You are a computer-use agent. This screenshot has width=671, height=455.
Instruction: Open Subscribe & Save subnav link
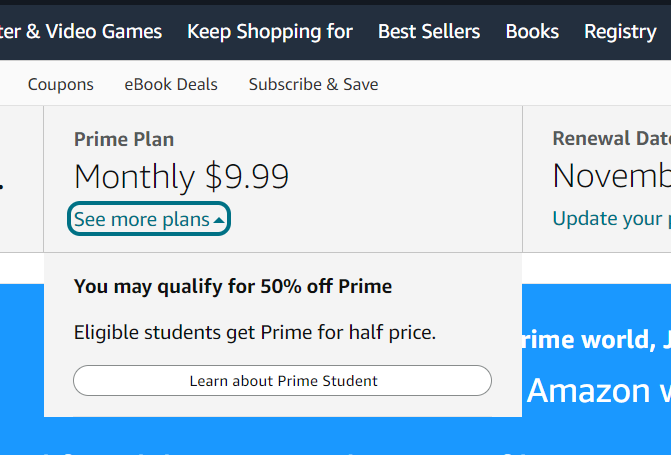tap(314, 84)
